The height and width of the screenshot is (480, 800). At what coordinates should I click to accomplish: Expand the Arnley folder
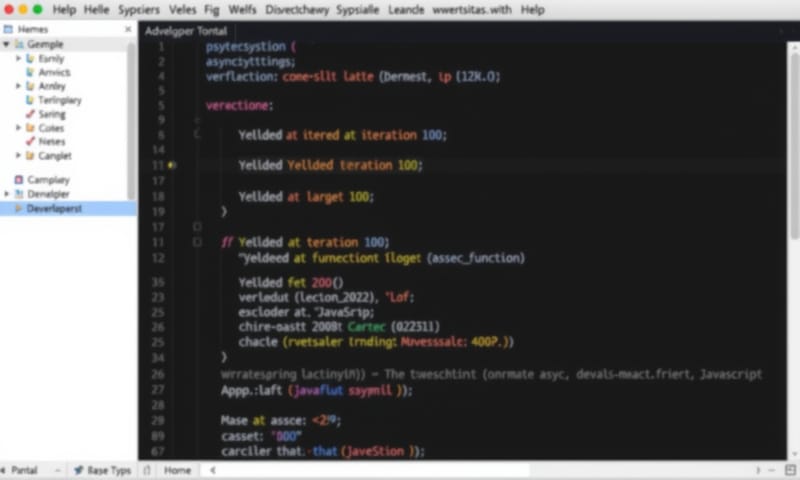(19, 86)
